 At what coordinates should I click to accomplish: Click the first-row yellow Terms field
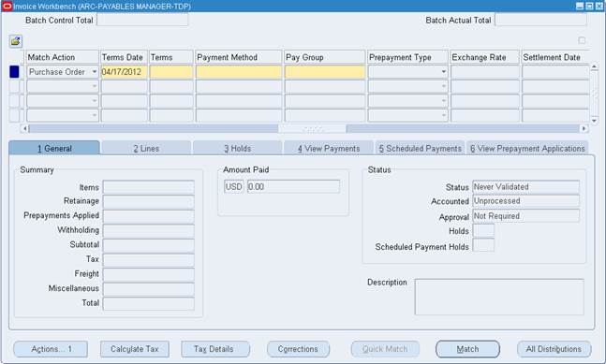[171, 72]
